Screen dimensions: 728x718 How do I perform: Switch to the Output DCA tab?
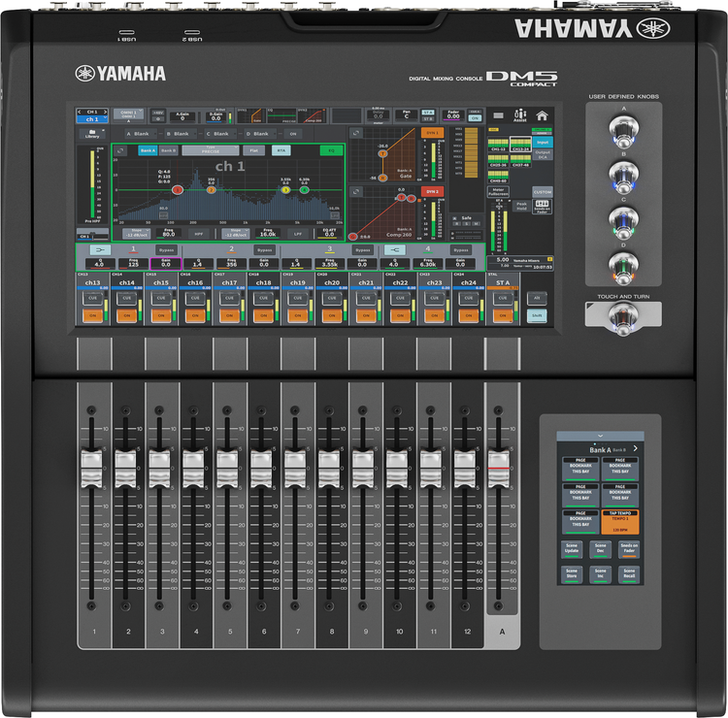click(543, 154)
